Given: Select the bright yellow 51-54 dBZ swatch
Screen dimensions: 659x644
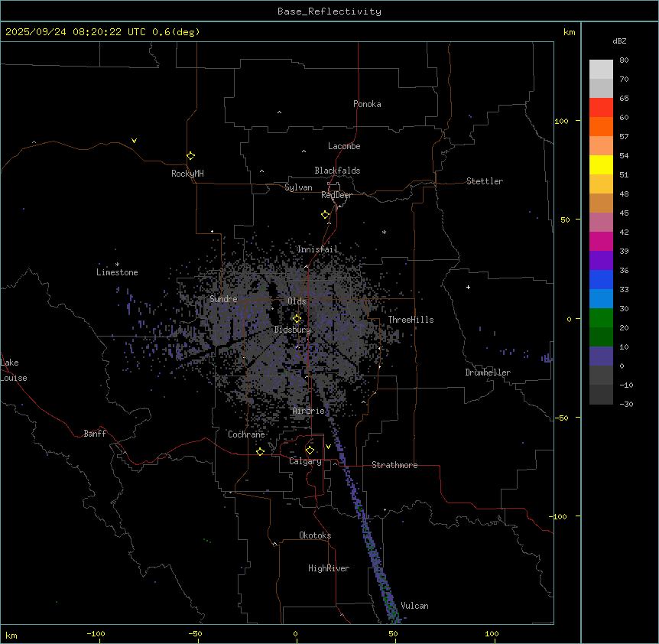Looking at the screenshot, I should coord(601,164).
